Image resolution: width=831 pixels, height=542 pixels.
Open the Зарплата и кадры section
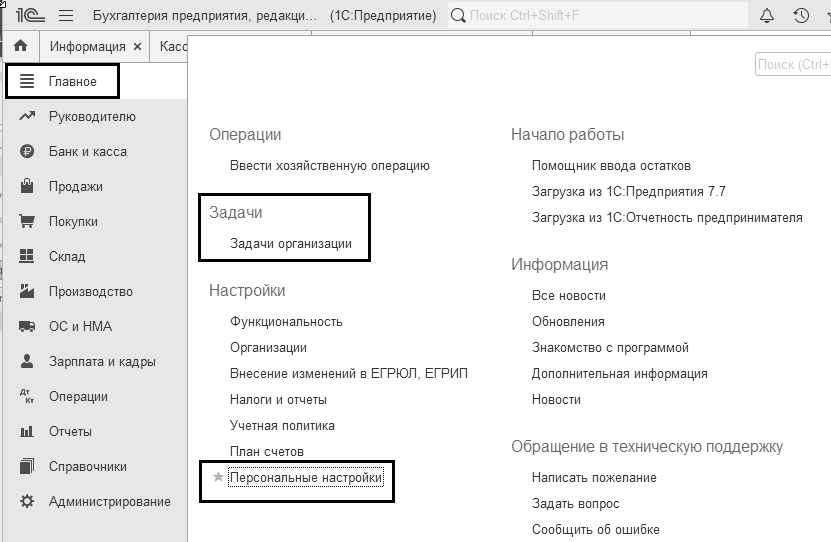tap(102, 361)
